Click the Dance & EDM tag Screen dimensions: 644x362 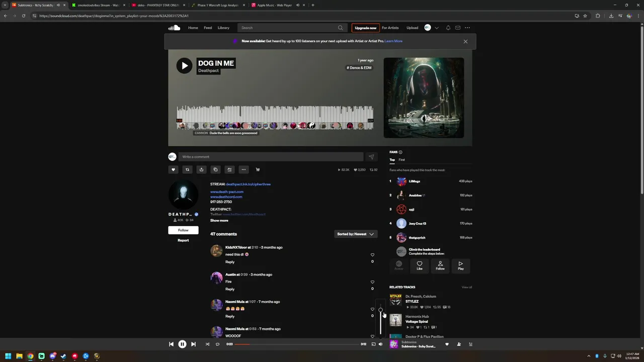359,67
